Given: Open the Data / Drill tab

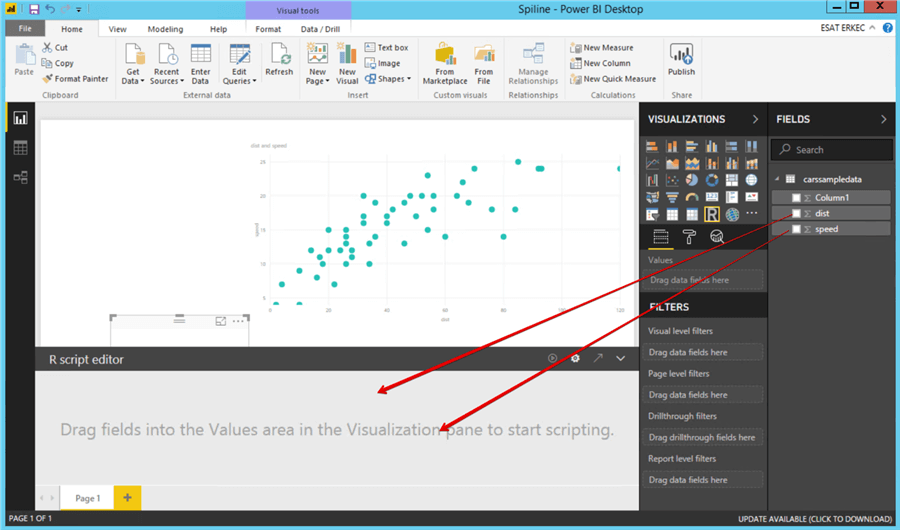Looking at the screenshot, I should click(x=315, y=29).
